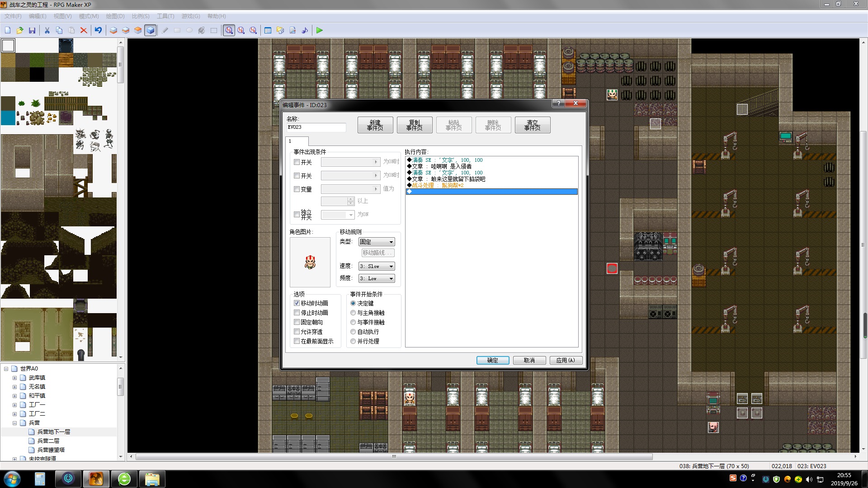
Task: Open the Materialbase resource manager icon
Action: point(280,30)
